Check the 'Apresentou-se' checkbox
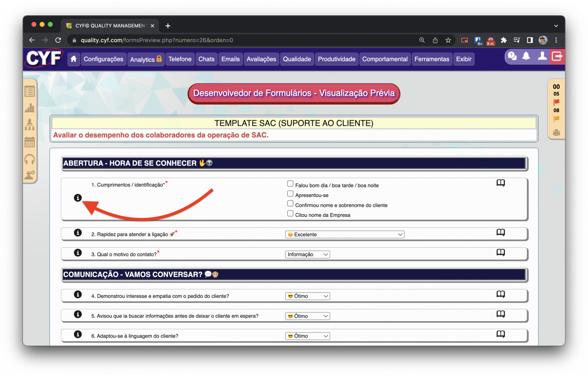The width and height of the screenshot is (588, 376). (290, 194)
